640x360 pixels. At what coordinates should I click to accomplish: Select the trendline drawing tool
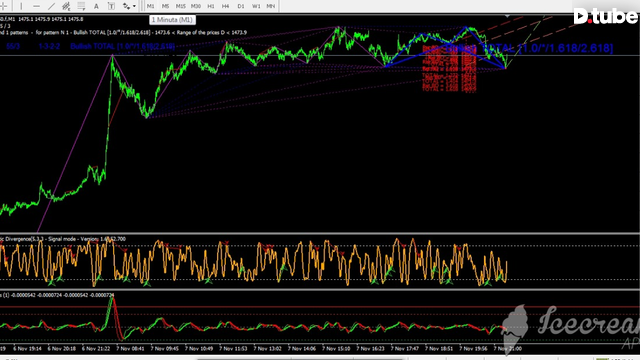point(51,6)
